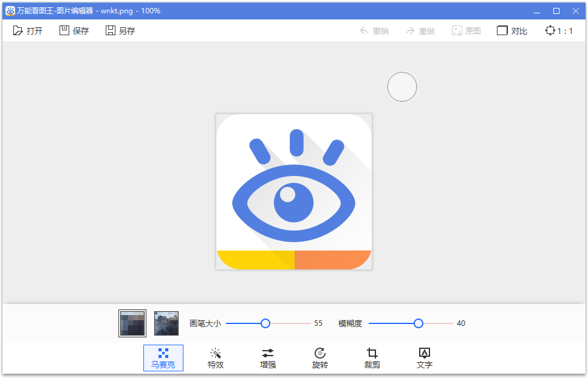Save the image with 保存

(x=74, y=31)
